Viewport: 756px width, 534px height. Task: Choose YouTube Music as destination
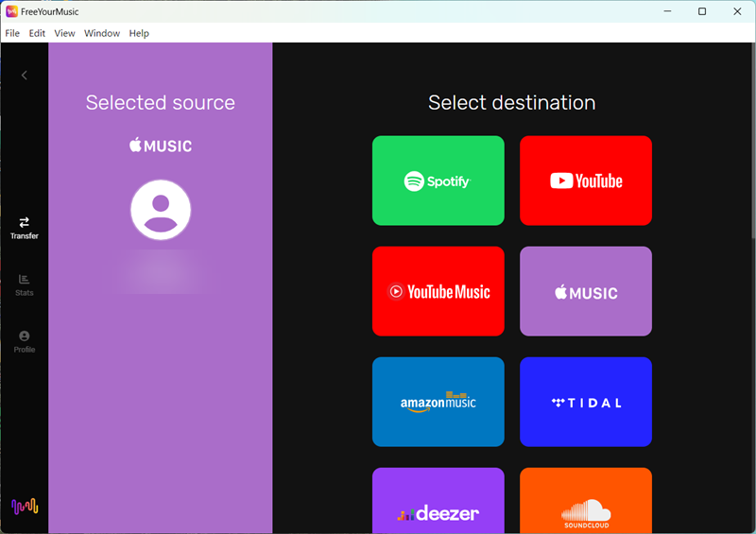(x=438, y=291)
